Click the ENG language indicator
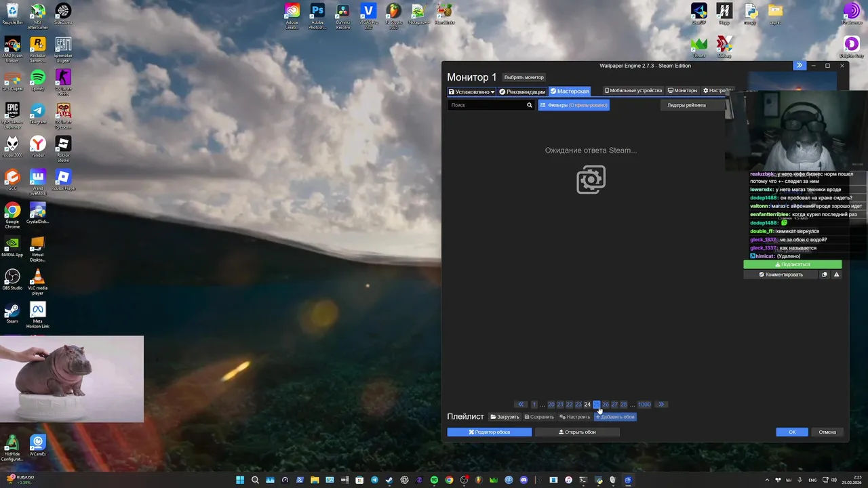 point(812,480)
